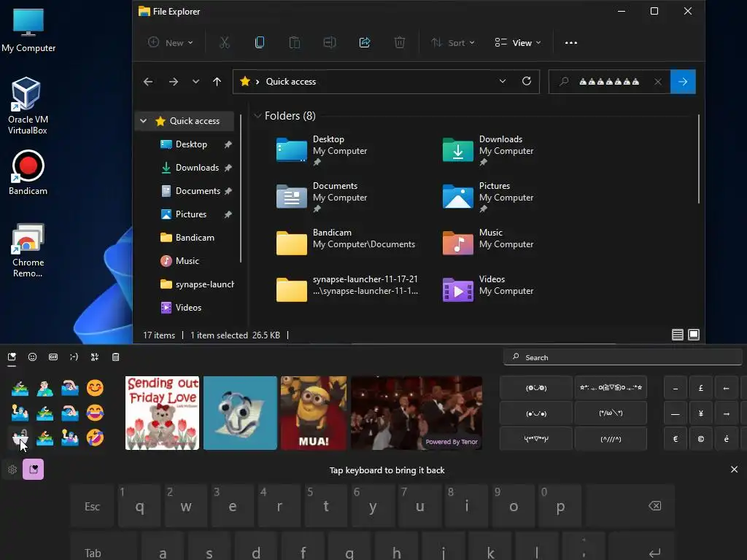Select the Minion MUA! GIF
The width and height of the screenshot is (747, 560).
click(x=314, y=413)
